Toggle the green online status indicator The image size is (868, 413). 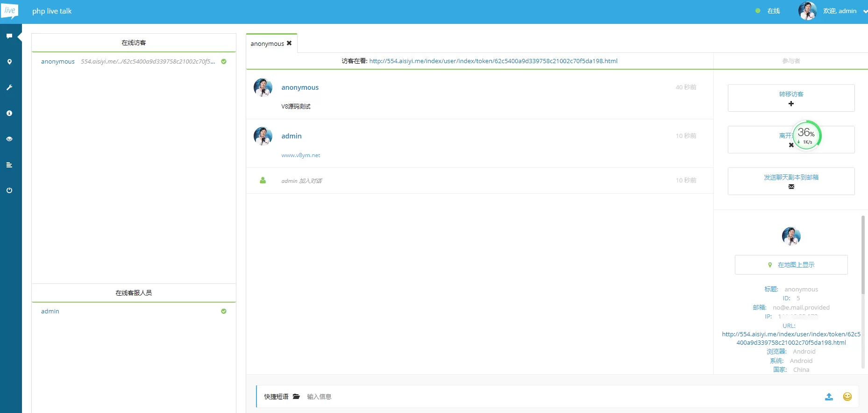(758, 11)
